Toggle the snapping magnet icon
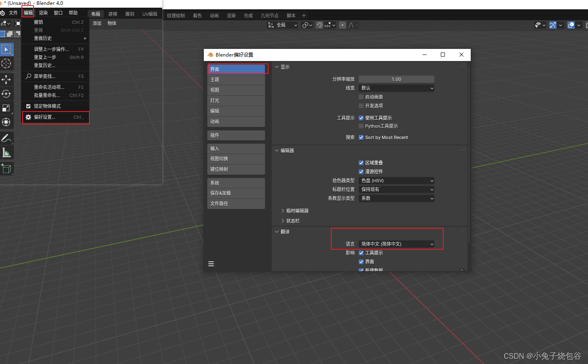This screenshot has width=588, height=364. (x=319, y=25)
